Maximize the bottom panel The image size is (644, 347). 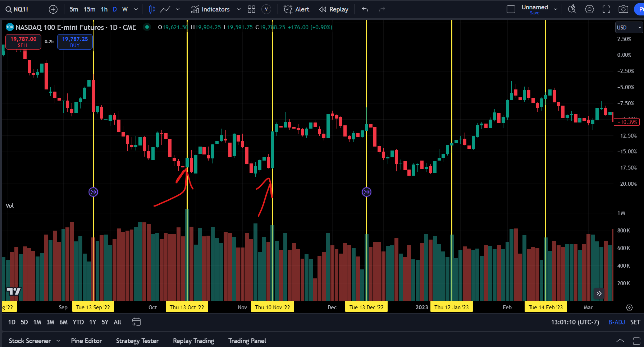click(x=636, y=341)
